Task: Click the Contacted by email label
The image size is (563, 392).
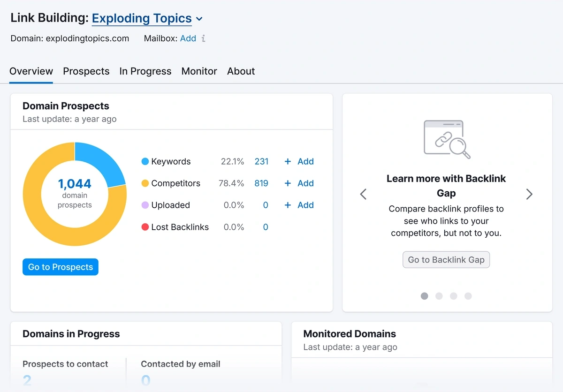Action: (181, 364)
